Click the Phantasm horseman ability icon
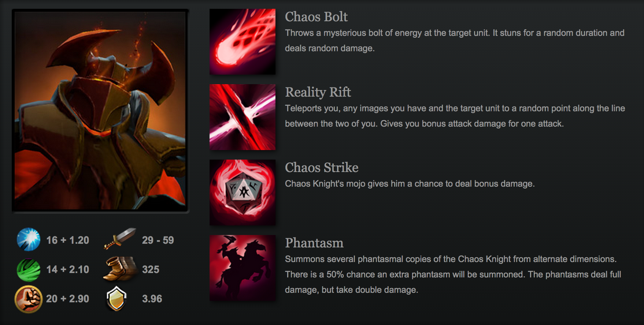 pyautogui.click(x=243, y=268)
